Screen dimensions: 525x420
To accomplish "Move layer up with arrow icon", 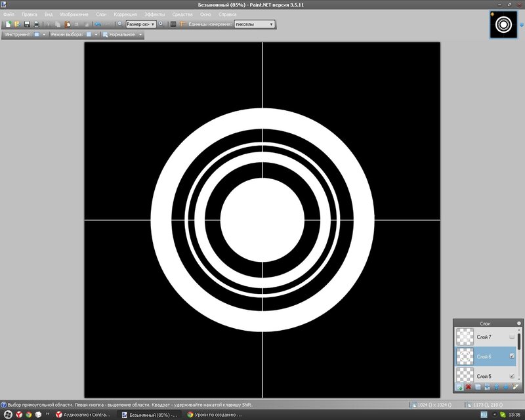I will coord(496,387).
